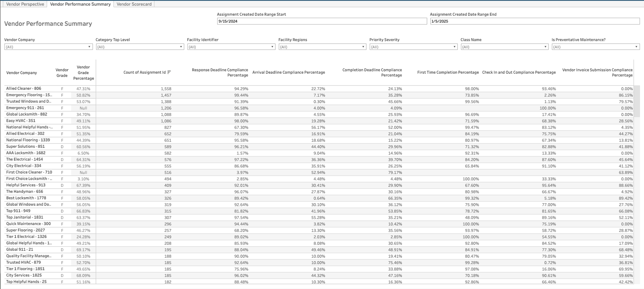Click First Time Completion Percentage header

[x=448, y=72]
